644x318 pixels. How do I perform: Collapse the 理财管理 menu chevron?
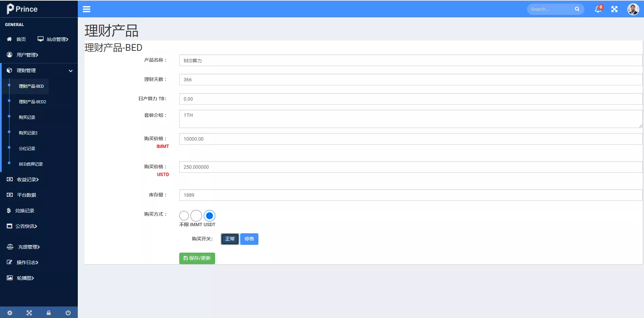tap(71, 71)
